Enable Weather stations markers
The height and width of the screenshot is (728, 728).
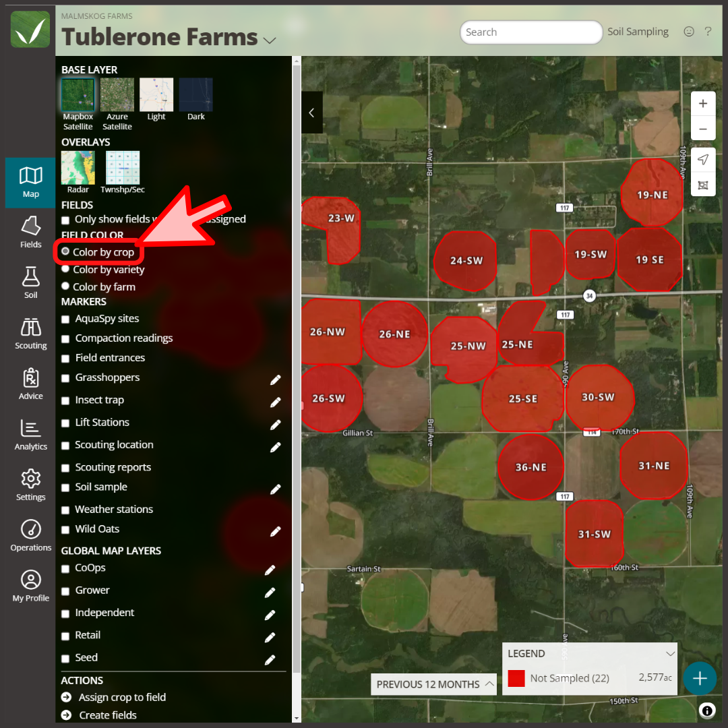65,510
